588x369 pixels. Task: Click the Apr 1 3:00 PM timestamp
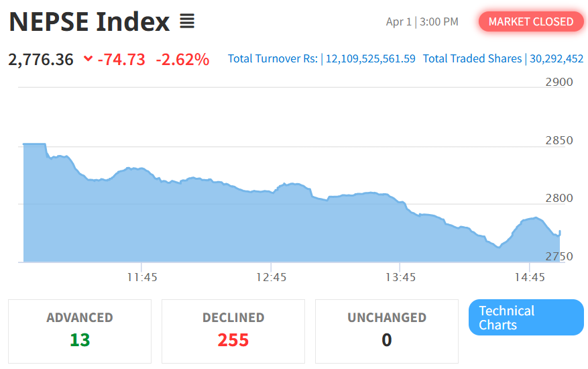pos(422,22)
